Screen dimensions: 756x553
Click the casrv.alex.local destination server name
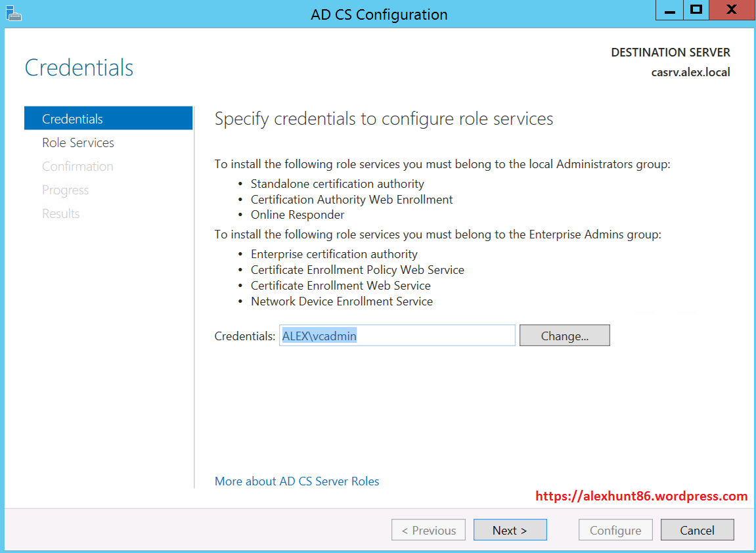coord(690,72)
